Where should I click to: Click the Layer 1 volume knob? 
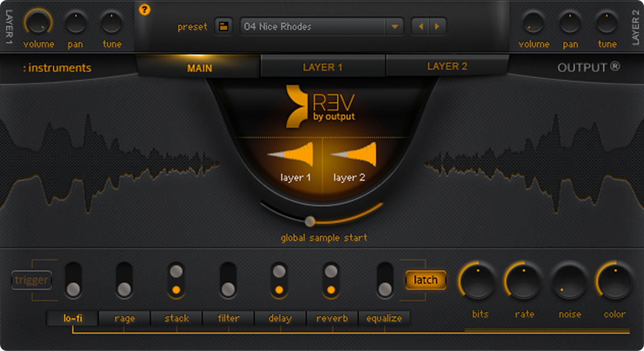point(38,22)
